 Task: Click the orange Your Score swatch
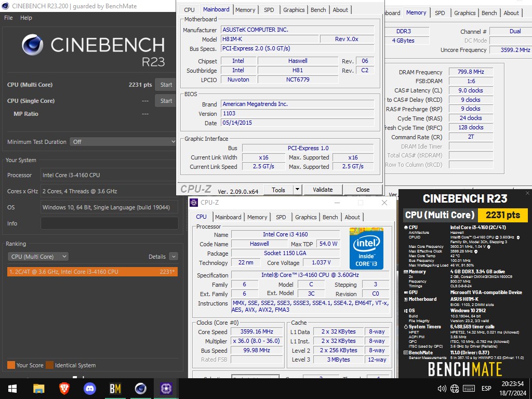pyautogui.click(x=11, y=365)
